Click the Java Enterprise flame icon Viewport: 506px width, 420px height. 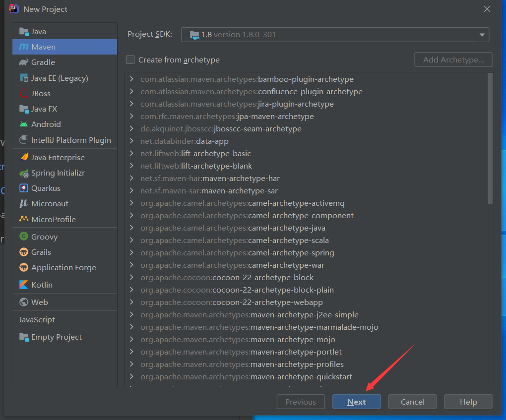pos(24,157)
